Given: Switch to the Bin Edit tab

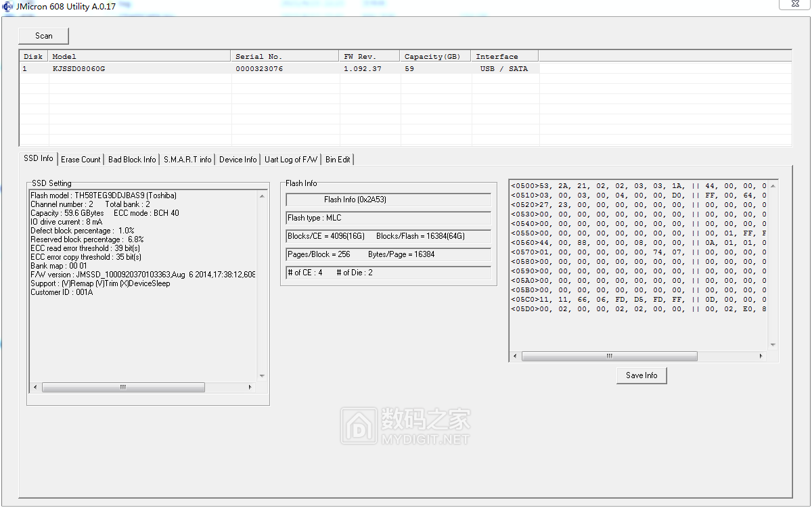Looking at the screenshot, I should [x=338, y=160].
